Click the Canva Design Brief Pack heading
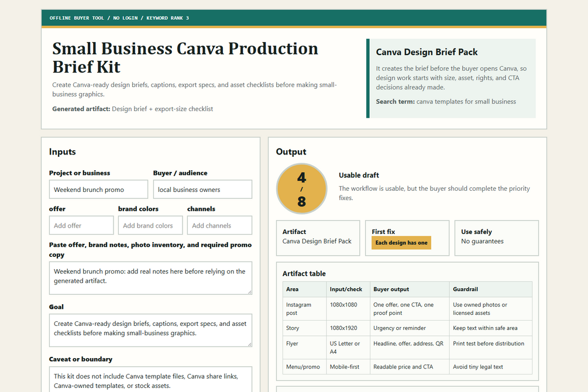Image resolution: width=588 pixels, height=392 pixels. click(x=427, y=52)
